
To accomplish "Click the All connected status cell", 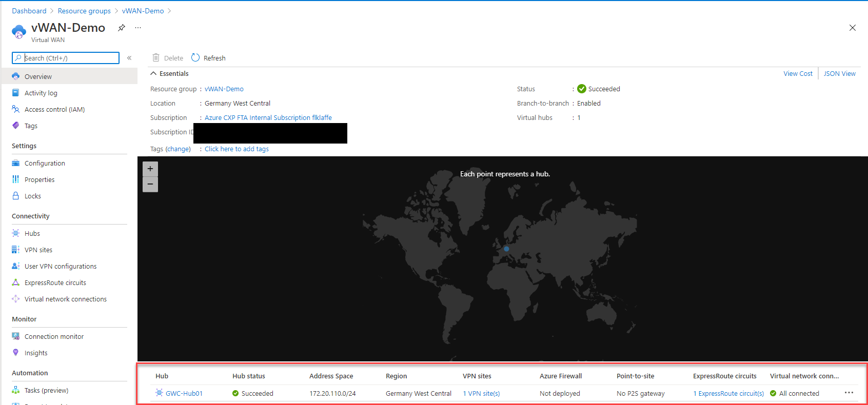I will tap(795, 393).
